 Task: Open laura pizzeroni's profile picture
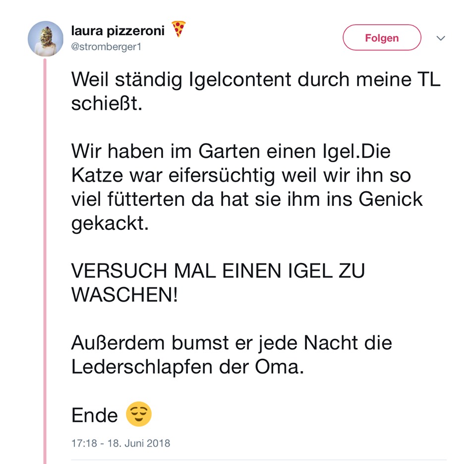(x=45, y=39)
